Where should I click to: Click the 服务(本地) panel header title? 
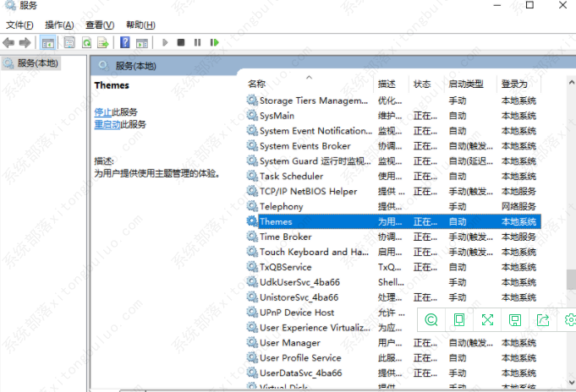[135, 66]
